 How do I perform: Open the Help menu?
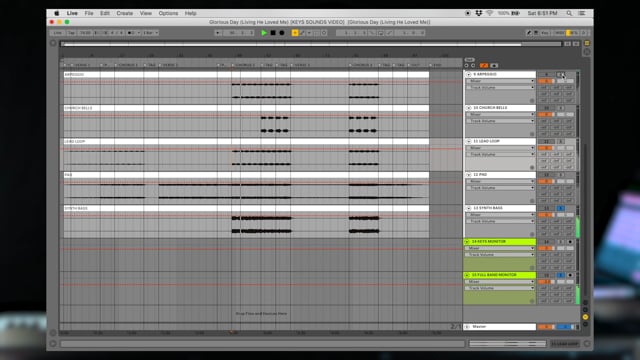(191, 13)
